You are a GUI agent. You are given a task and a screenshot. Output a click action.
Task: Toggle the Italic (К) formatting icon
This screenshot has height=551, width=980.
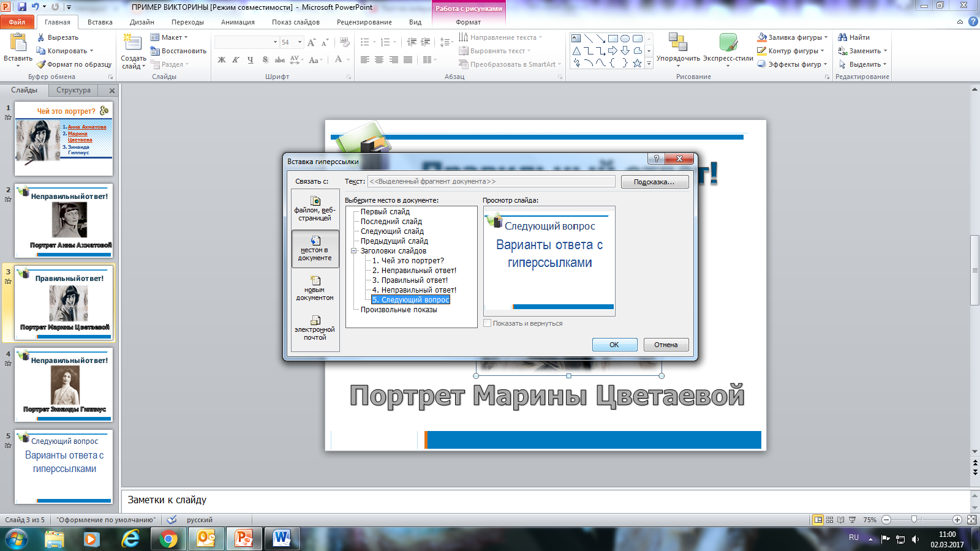coord(236,59)
